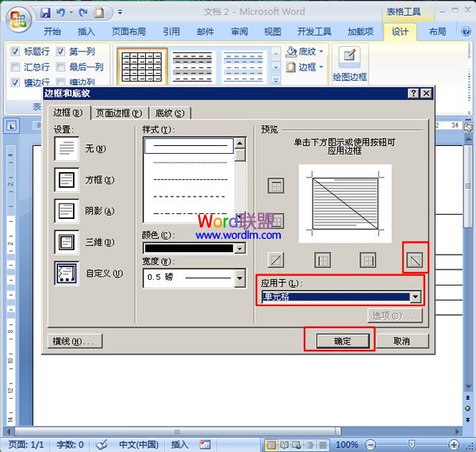Open the 应用于 apply-to dropdown
Image resolution: width=476 pixels, height=452 pixels.
tap(415, 297)
